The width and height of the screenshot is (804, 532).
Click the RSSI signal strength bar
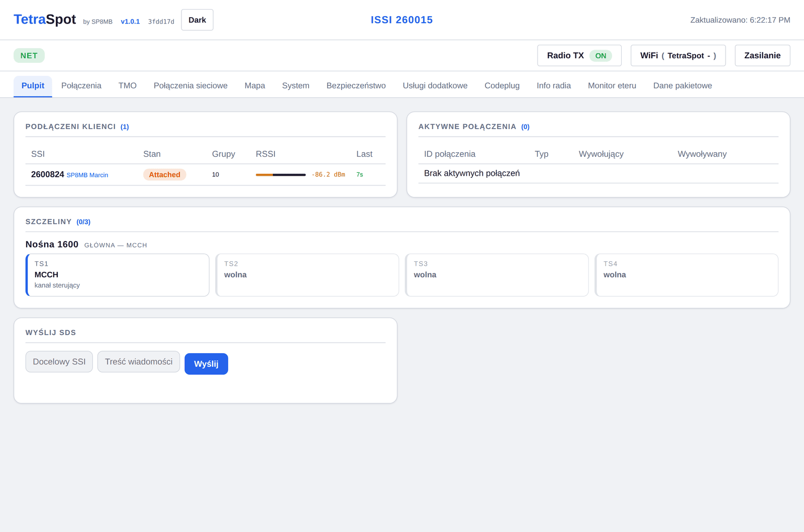280,175
